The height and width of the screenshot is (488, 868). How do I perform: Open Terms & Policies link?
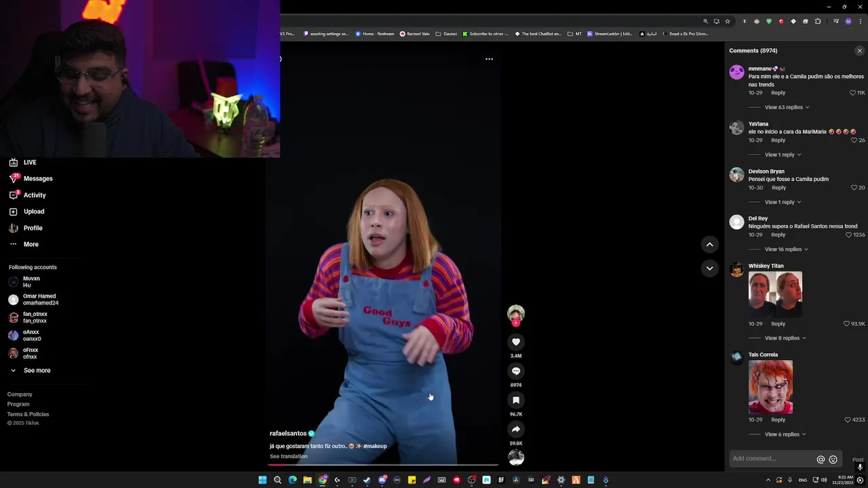[28, 414]
